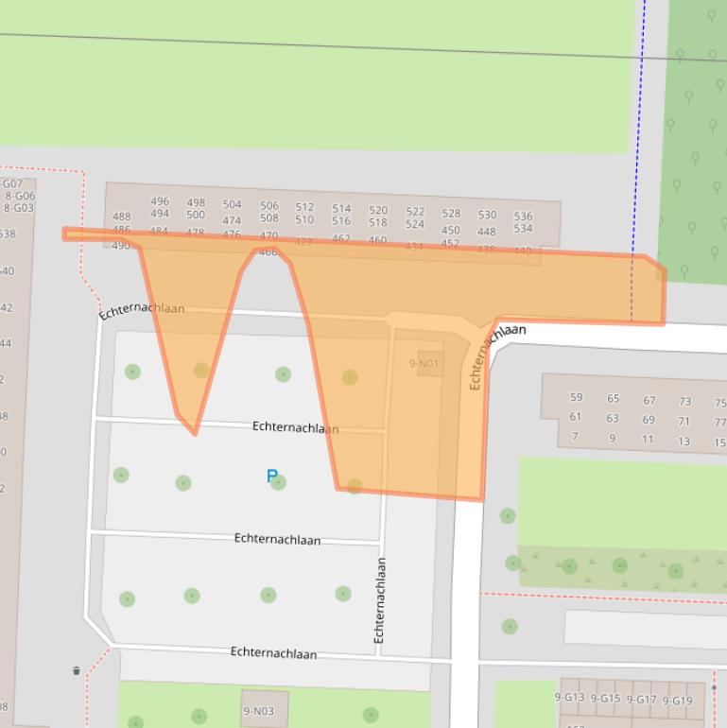This screenshot has width=727, height=728.
Task: Click the blue dashed boundary line
Action: point(640,142)
